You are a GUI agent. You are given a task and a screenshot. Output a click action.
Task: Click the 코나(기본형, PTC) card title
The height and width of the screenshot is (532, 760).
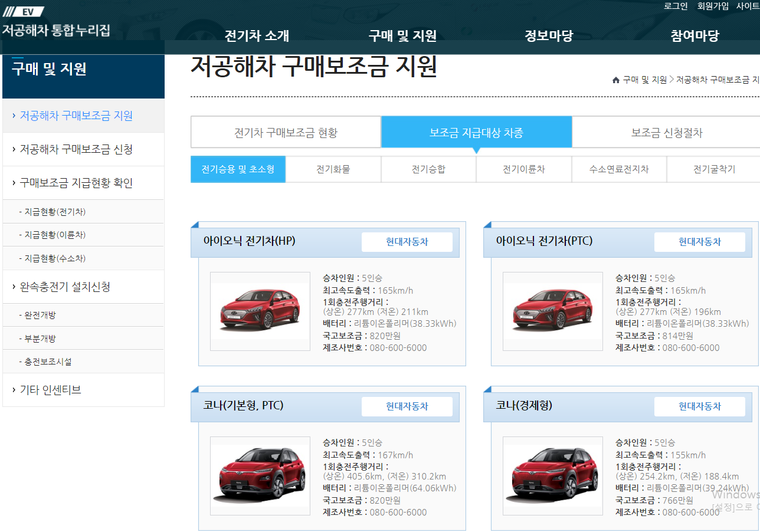[x=243, y=405]
